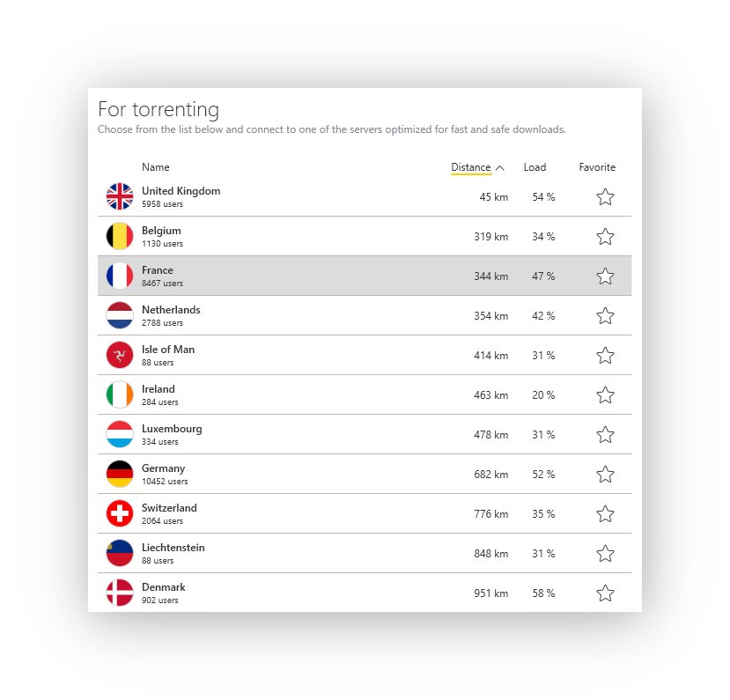This screenshot has width=730, height=700.
Task: Click the Germany flag icon
Action: (x=120, y=474)
